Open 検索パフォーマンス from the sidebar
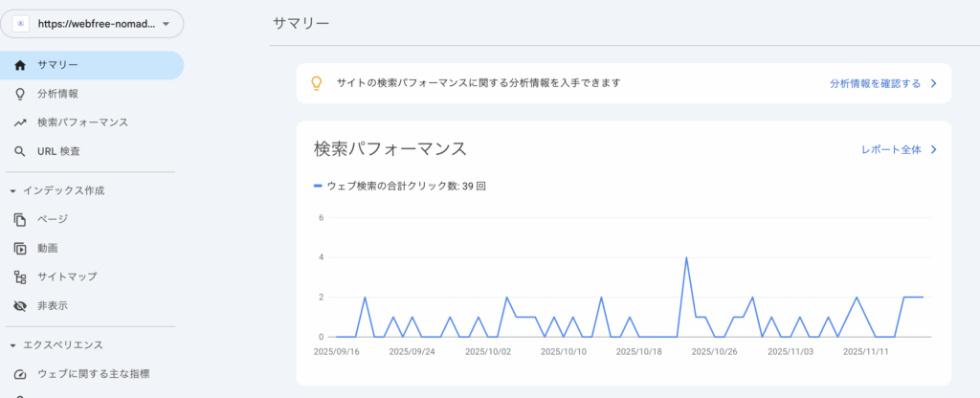Image resolution: width=980 pixels, height=398 pixels. pos(82,122)
